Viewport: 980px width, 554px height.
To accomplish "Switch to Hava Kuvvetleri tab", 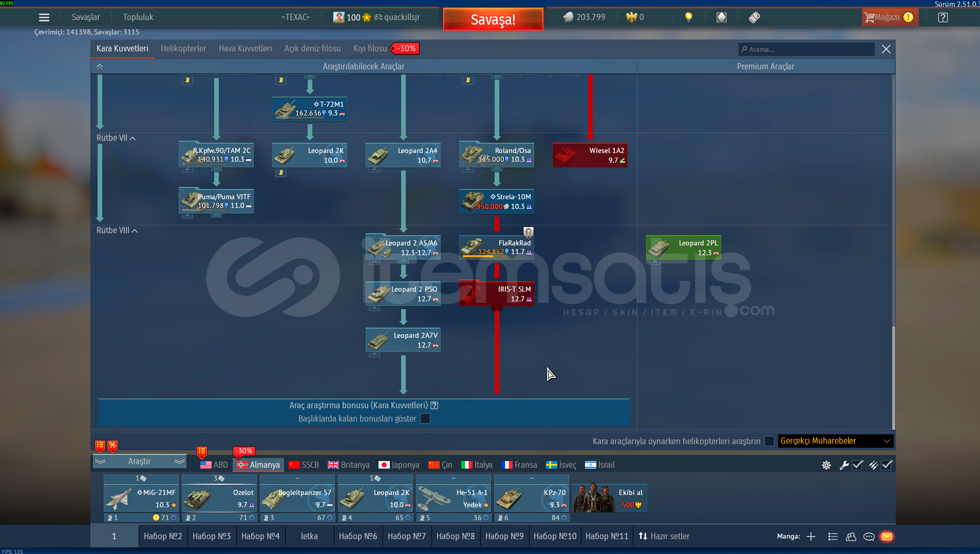I will (x=246, y=49).
